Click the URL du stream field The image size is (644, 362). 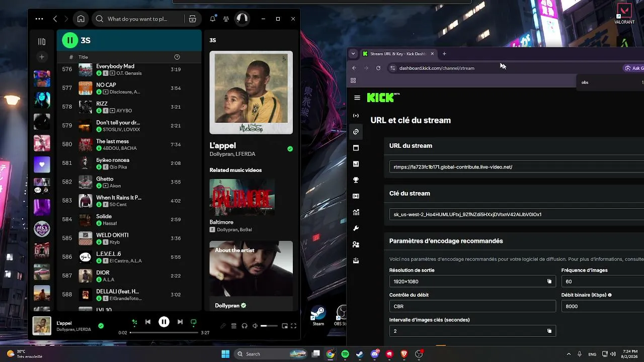coord(517,167)
